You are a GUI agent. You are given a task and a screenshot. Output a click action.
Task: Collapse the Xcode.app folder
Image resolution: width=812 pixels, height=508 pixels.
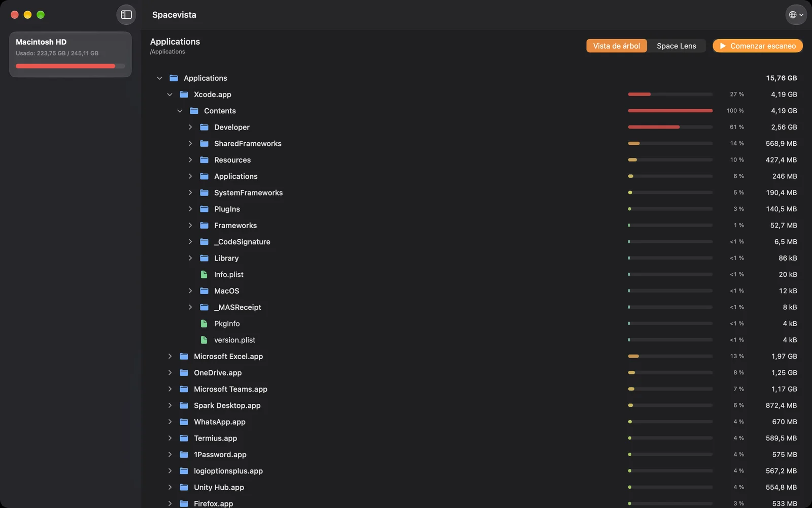170,94
